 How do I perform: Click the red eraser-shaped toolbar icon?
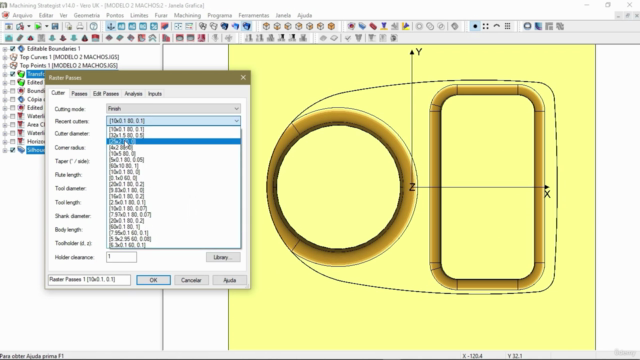click(x=373, y=27)
